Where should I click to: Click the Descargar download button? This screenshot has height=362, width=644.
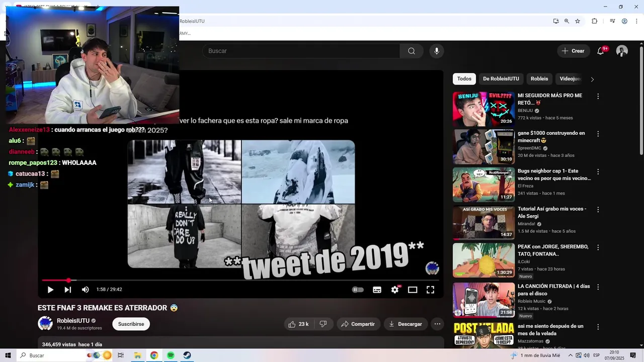click(x=406, y=324)
